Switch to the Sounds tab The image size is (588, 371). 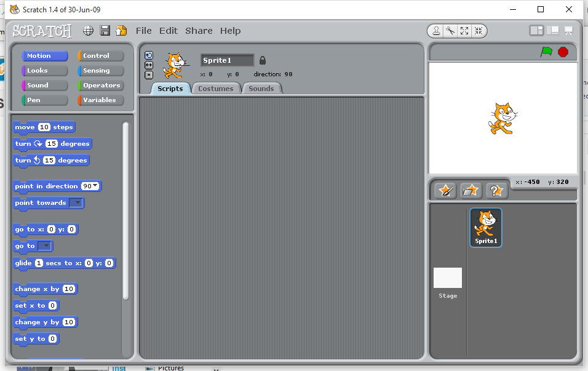coord(261,89)
